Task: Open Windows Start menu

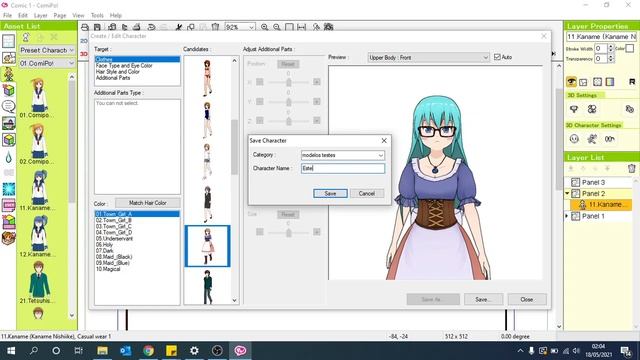Action: (x=11, y=351)
